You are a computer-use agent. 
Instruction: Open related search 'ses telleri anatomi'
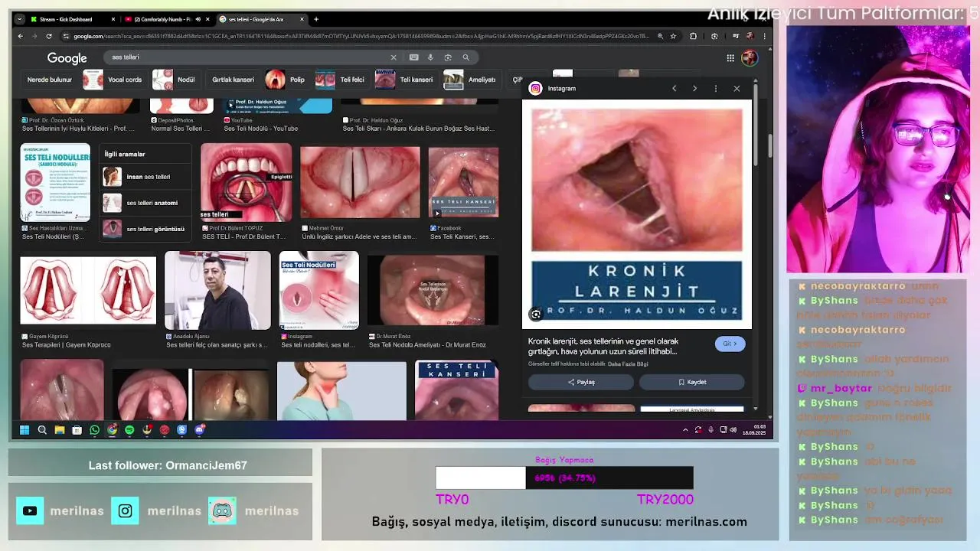tap(144, 203)
